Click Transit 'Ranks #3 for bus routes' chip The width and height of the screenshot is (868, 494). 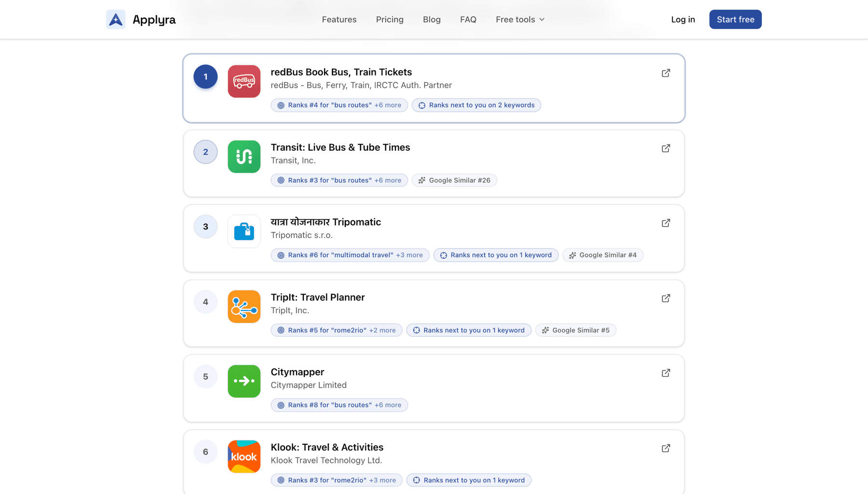[339, 180]
